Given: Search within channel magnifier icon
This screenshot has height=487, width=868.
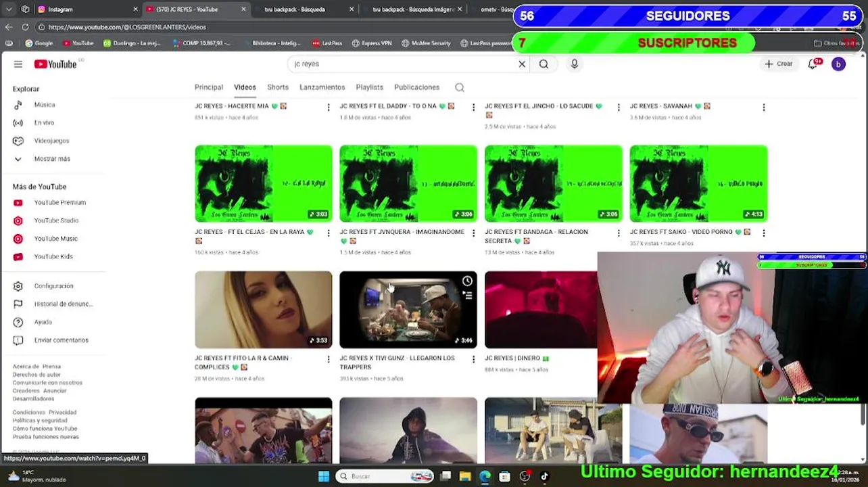Looking at the screenshot, I should [x=460, y=87].
